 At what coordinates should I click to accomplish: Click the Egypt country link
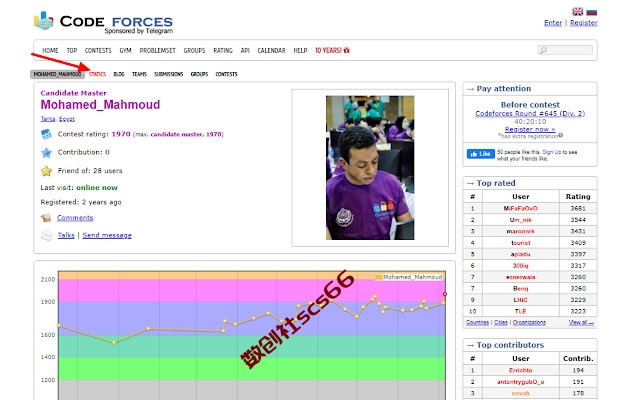[x=67, y=119]
